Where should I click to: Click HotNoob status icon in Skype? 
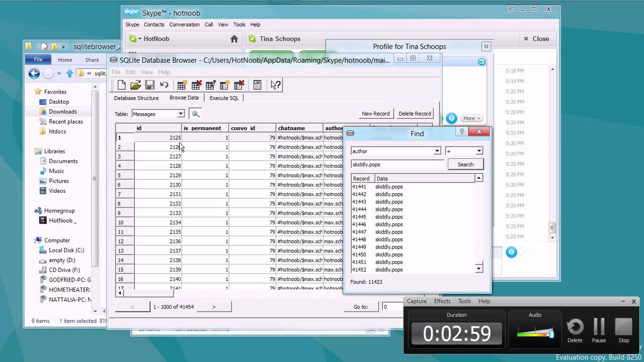pos(133,39)
